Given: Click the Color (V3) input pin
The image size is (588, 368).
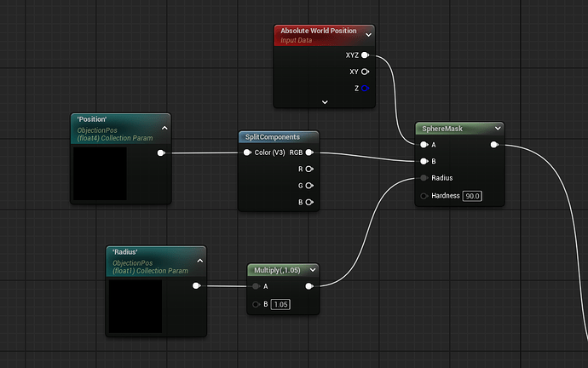Looking at the screenshot, I should [x=247, y=153].
